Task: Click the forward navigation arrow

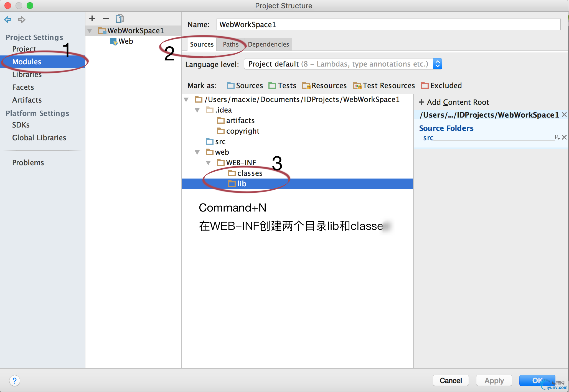Action: click(x=22, y=20)
